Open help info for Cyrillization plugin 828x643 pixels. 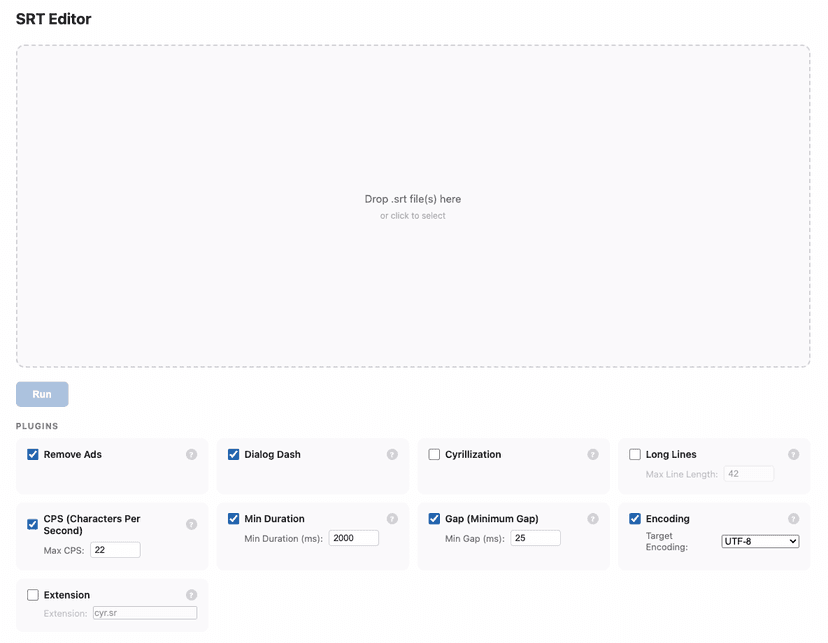593,454
